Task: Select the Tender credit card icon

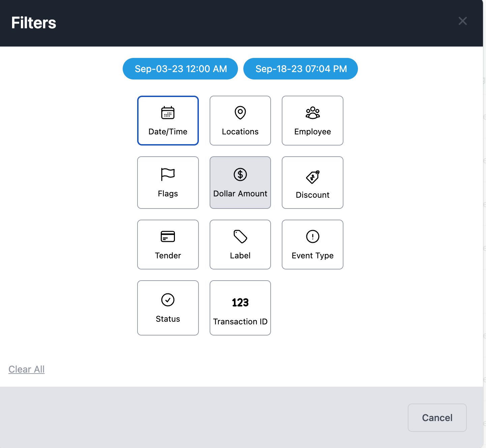Action: click(x=168, y=236)
